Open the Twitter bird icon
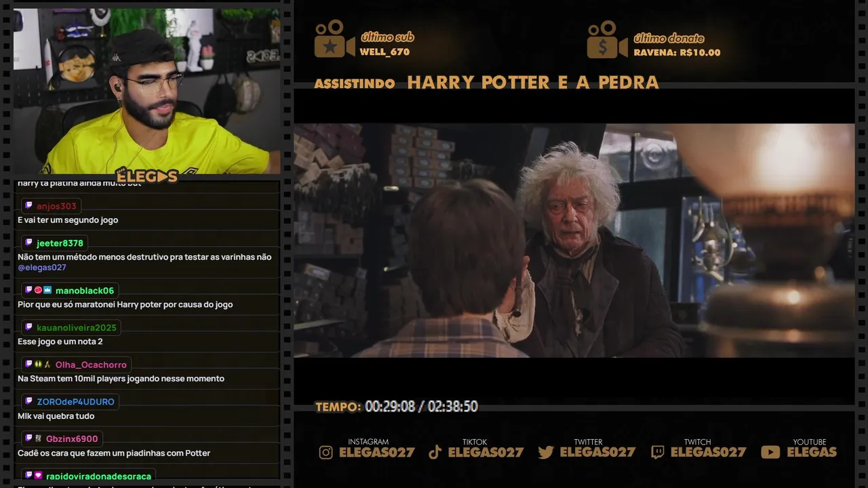This screenshot has width=868, height=488. 546,452
